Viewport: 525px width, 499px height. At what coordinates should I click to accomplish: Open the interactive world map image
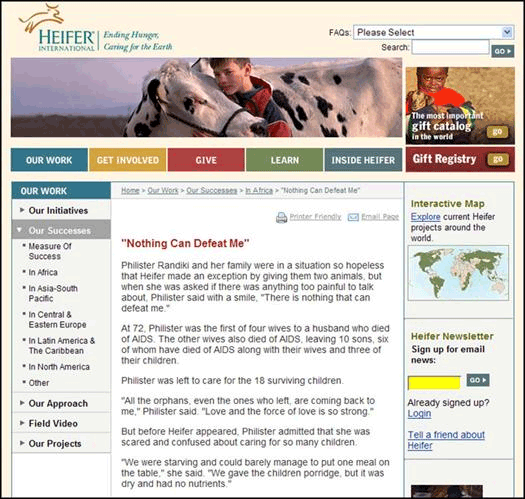coord(458,273)
